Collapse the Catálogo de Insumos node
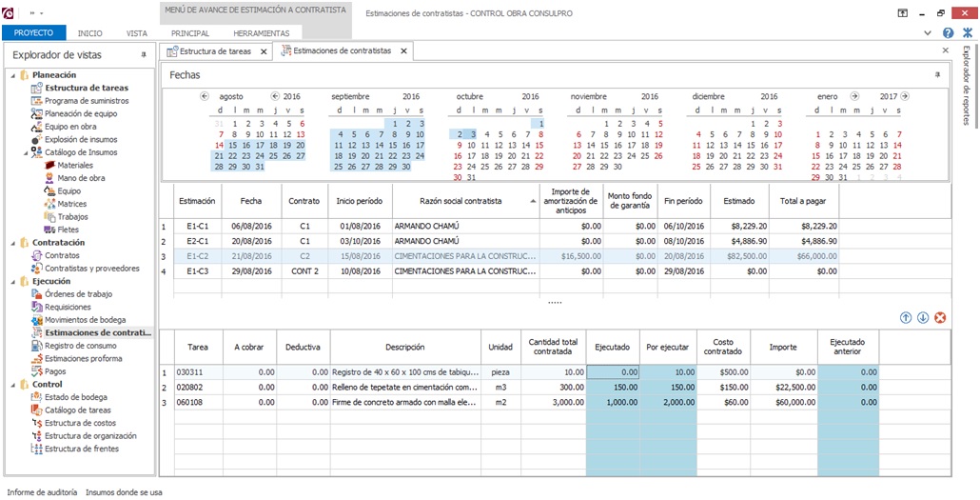Image resolution: width=980 pixels, height=500 pixels. click(27, 152)
